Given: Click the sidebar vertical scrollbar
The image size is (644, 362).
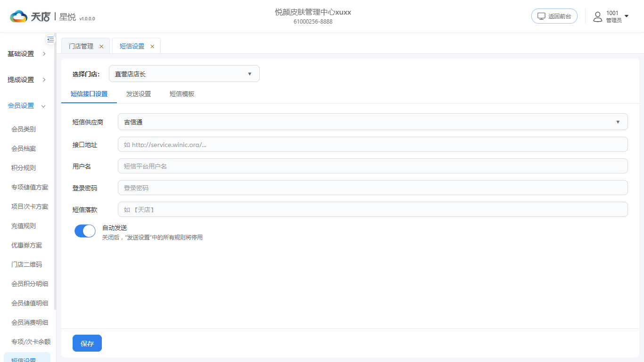Looking at the screenshot, I should 55,172.
